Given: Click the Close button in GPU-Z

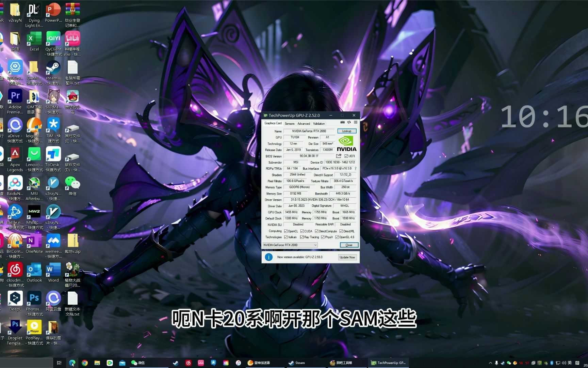Looking at the screenshot, I should pyautogui.click(x=349, y=245).
